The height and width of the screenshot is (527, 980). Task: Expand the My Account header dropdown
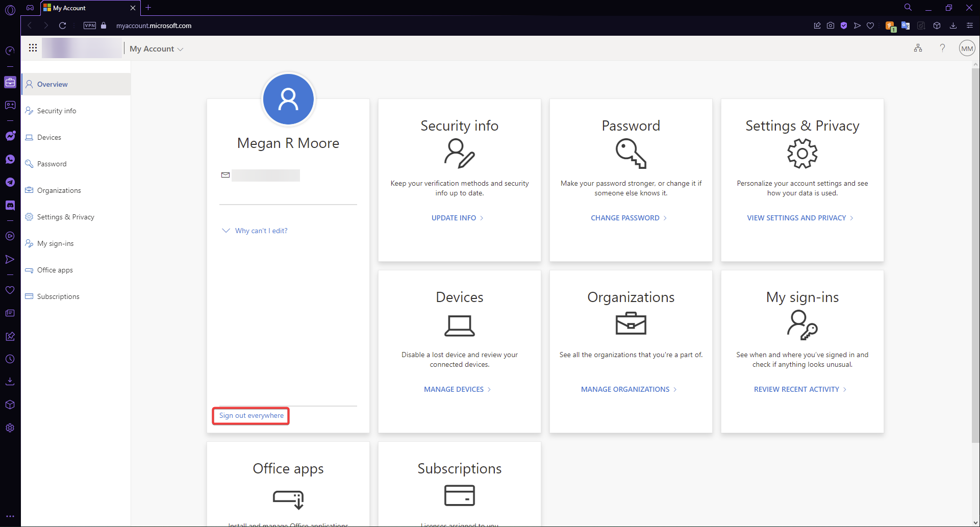click(x=181, y=49)
